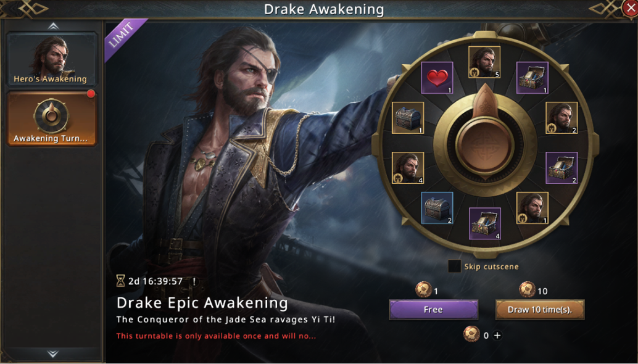Expand sidebar list with the down arrow
Image resolution: width=638 pixels, height=364 pixels.
pos(53,354)
